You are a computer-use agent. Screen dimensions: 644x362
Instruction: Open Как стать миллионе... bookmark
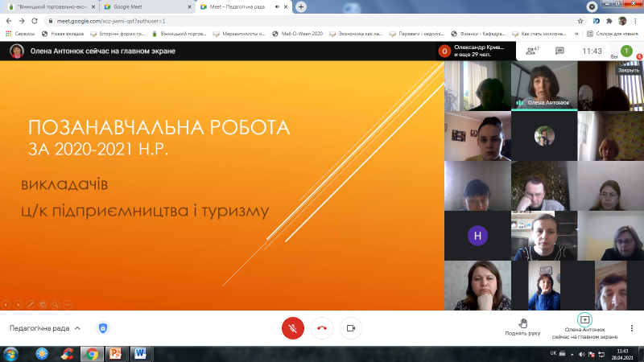tap(539, 34)
